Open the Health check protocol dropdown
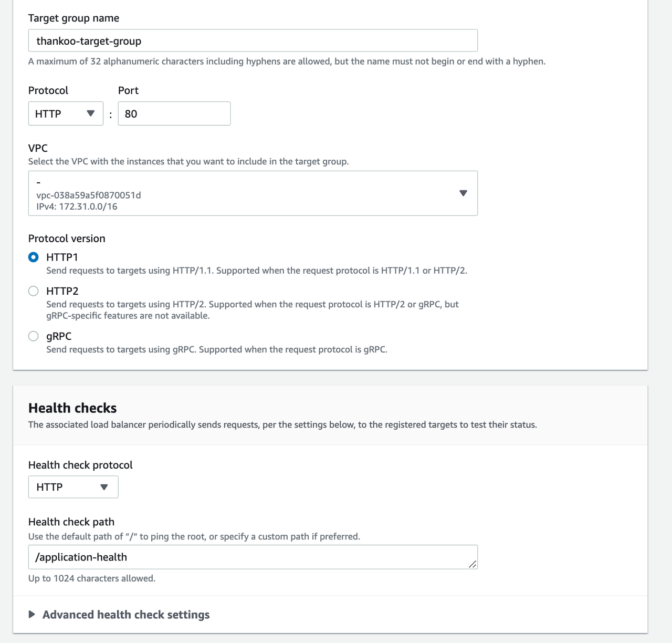 [x=73, y=487]
